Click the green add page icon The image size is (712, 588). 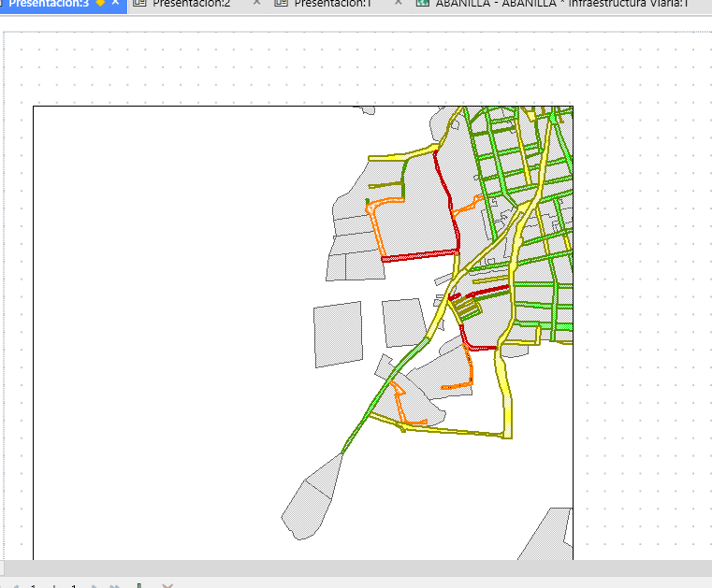pyautogui.click(x=139, y=586)
